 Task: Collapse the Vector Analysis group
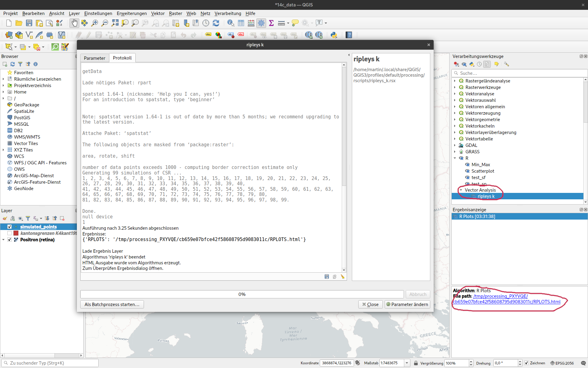click(x=461, y=190)
